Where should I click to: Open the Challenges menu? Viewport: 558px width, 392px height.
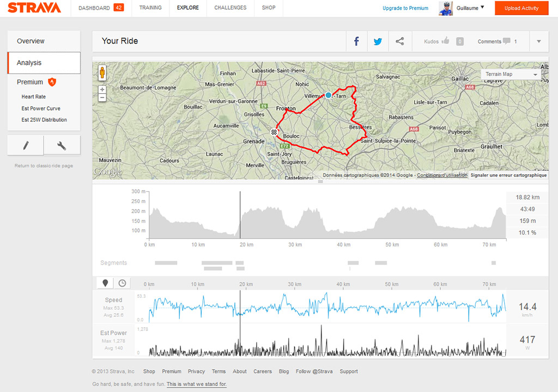231,8
